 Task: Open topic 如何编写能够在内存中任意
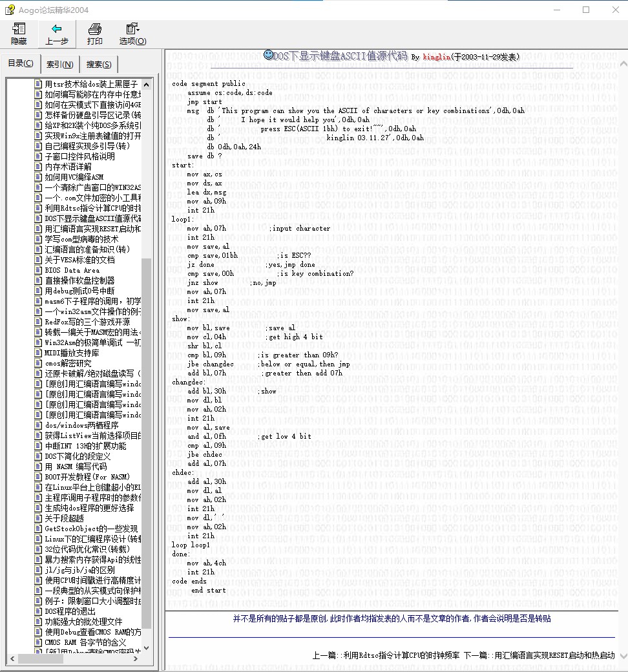click(x=92, y=94)
